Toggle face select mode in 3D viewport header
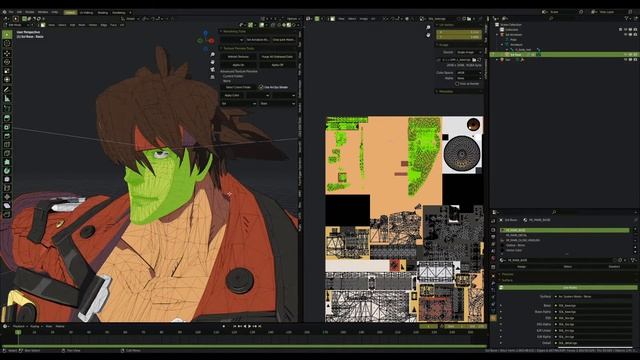Image resolution: width=640 pixels, height=360 pixels. [43, 25]
